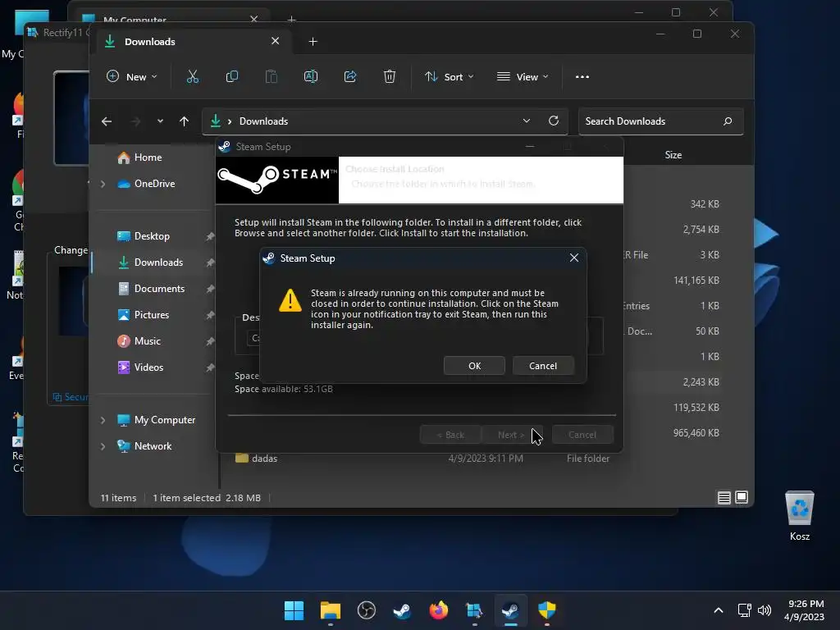Viewport: 840px width, 630px height.
Task: Close the Downloads tab
Action: 276,41
